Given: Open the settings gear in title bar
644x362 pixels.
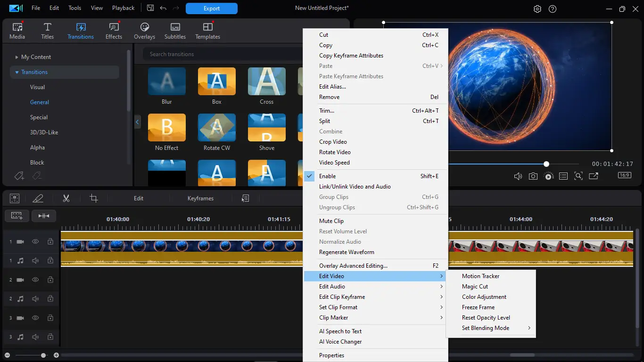Looking at the screenshot, I should (537, 8).
